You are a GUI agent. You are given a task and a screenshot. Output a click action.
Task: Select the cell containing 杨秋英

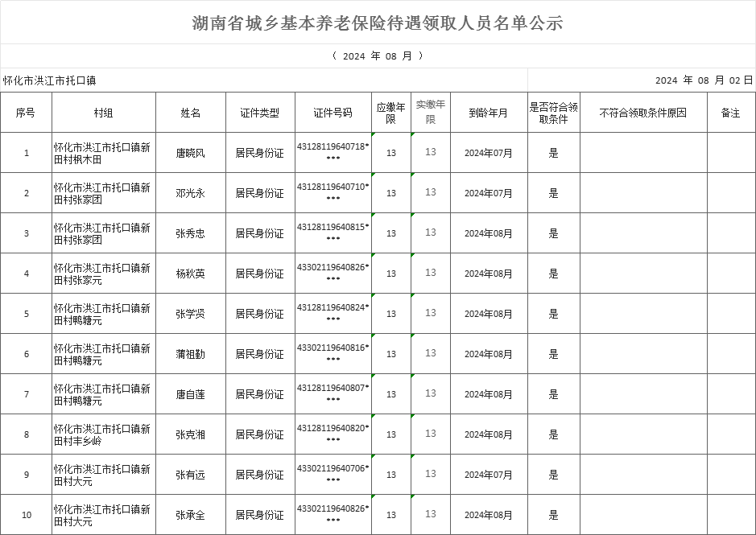190,274
